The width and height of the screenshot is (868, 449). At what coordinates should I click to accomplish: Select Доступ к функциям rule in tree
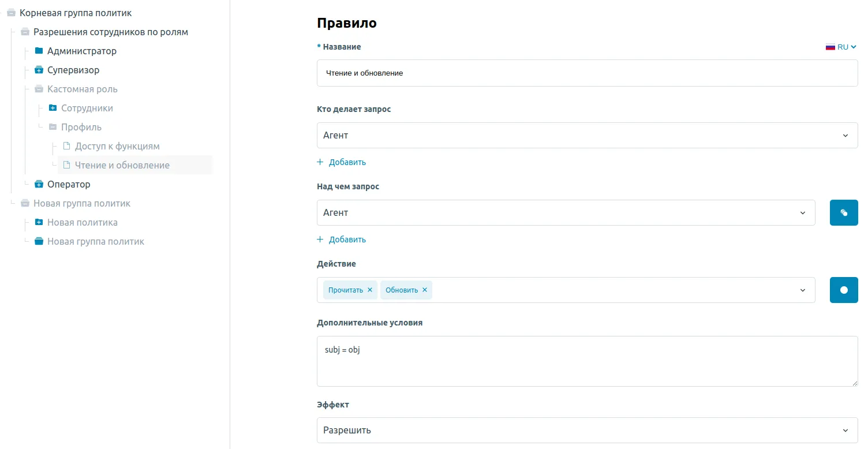117,146
